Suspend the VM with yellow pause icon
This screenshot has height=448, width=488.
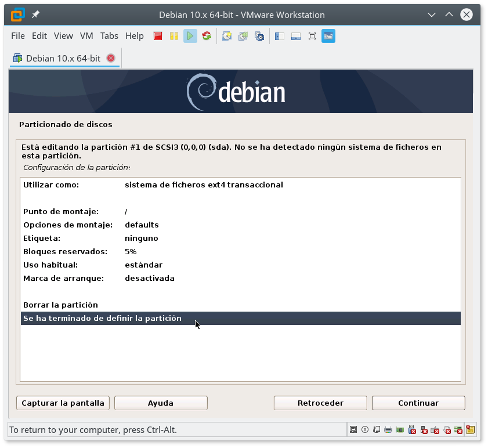pos(174,36)
